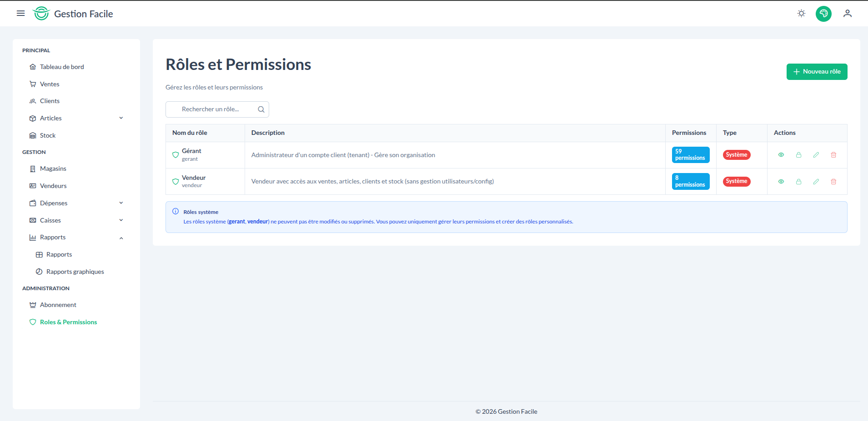The width and height of the screenshot is (868, 421).
Task: Click the 59 permissions badge
Action: click(691, 155)
